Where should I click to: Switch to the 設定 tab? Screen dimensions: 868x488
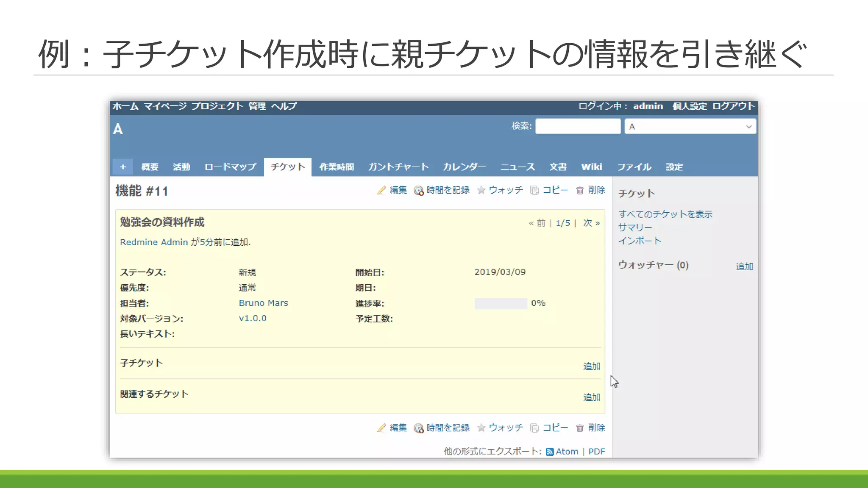tap(674, 167)
